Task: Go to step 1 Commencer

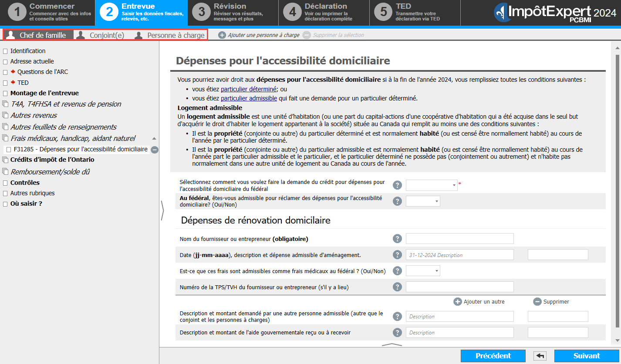Action: point(48,13)
